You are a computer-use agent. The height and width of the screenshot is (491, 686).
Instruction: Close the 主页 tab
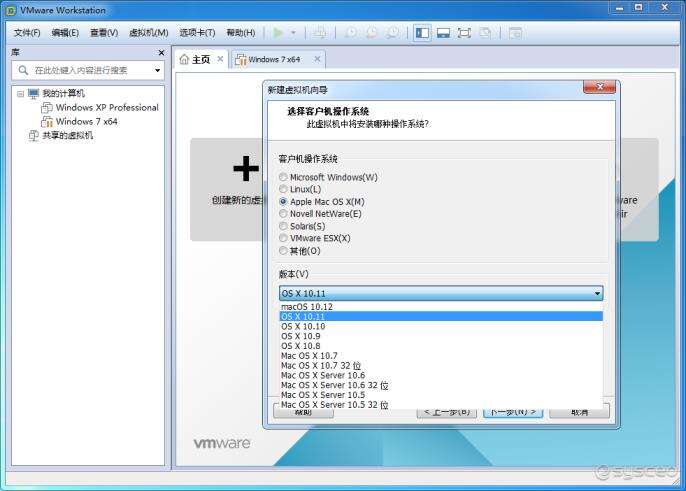click(220, 59)
